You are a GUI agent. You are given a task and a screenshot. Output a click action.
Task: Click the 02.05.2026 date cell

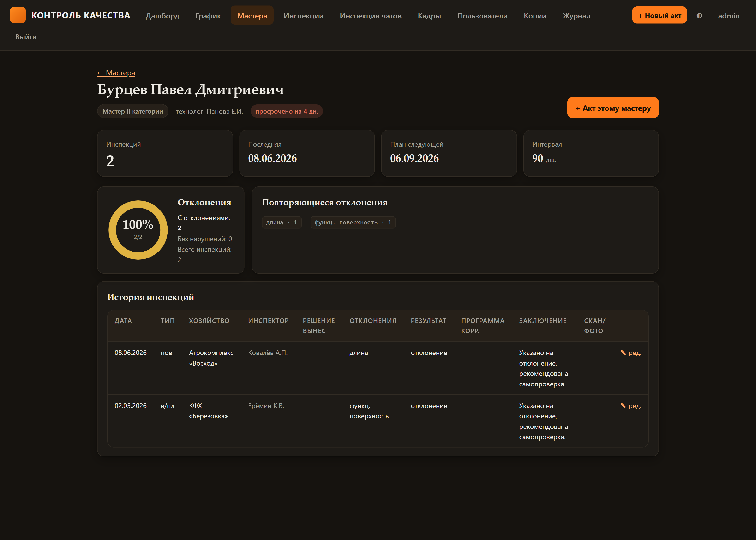130,406
